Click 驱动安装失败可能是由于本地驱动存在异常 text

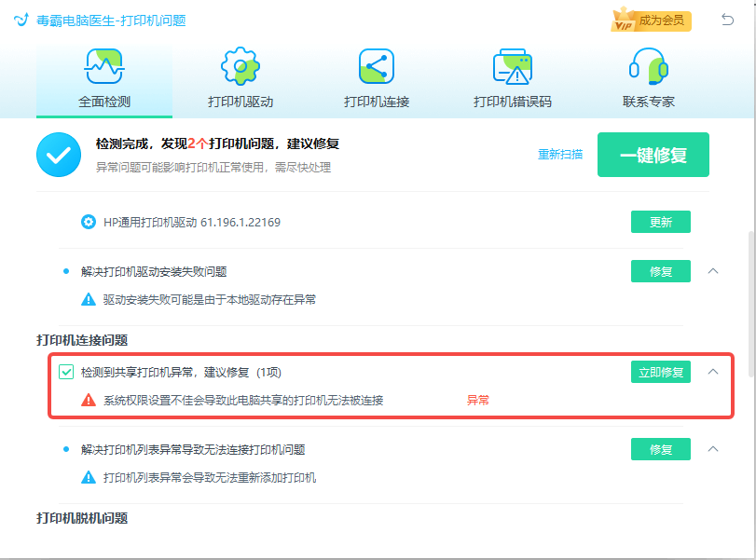tap(210, 299)
